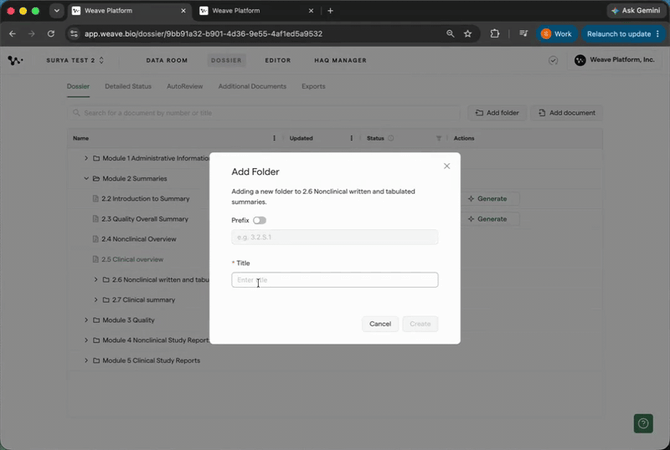Click the Status info icon
This screenshot has height=450, width=670.
391,138
